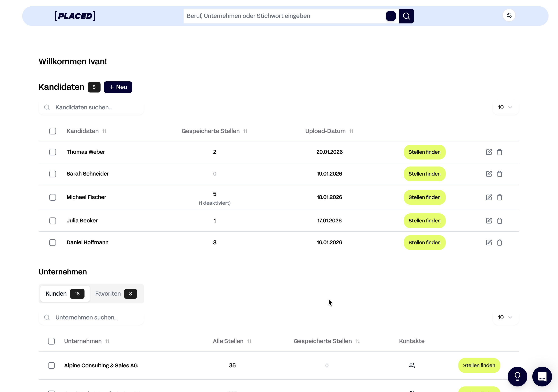This screenshot has width=558, height=392.
Task: Edit Thomas Weber with the pencil icon
Action: click(489, 152)
